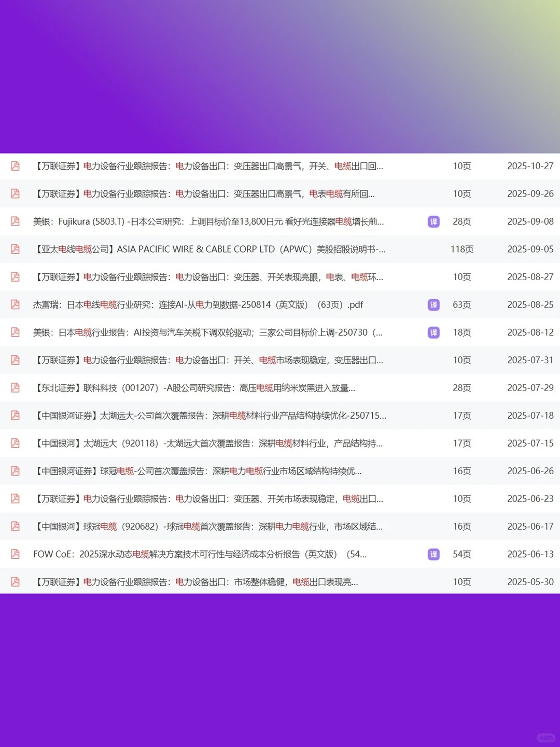Click PDF icon of the 2025-06-23 report

click(x=15, y=499)
